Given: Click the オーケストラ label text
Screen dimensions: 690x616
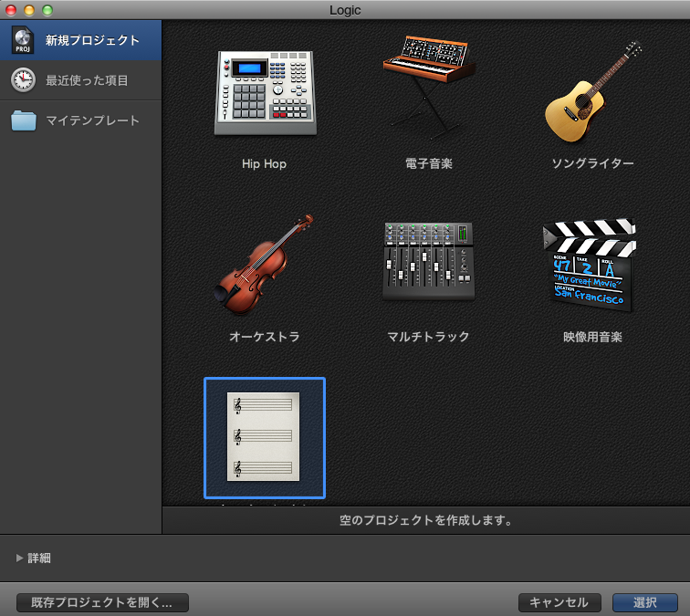Looking at the screenshot, I should (x=265, y=337).
